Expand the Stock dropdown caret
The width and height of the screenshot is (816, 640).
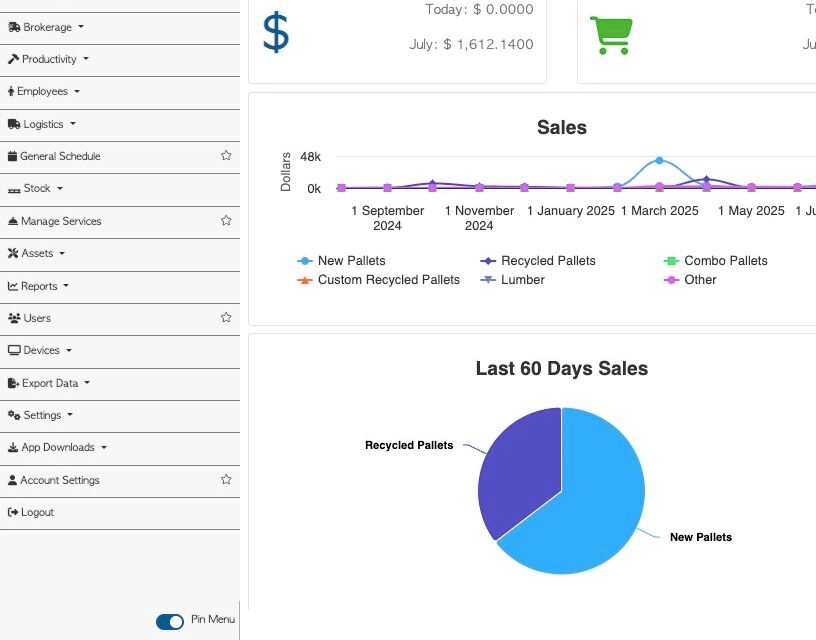[60, 188]
